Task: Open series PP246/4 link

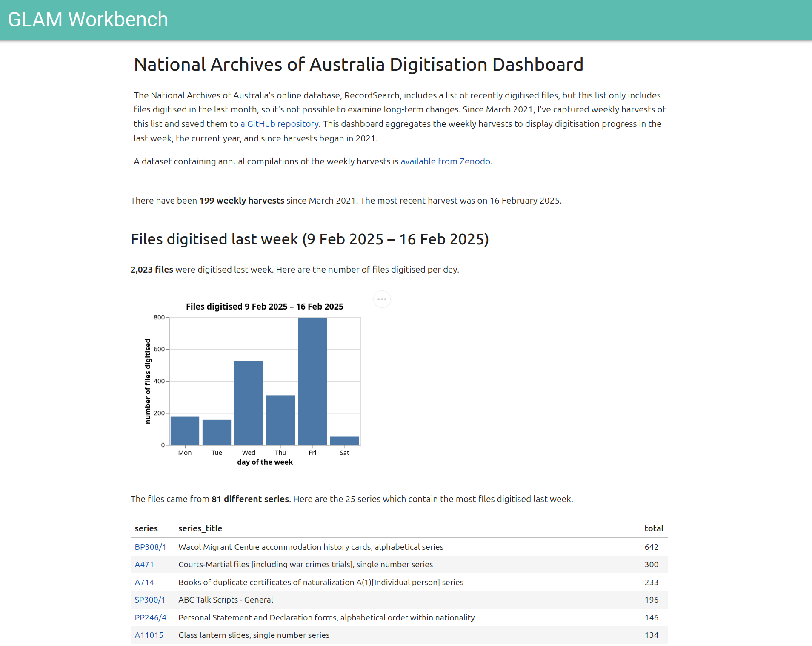Action: (x=150, y=617)
